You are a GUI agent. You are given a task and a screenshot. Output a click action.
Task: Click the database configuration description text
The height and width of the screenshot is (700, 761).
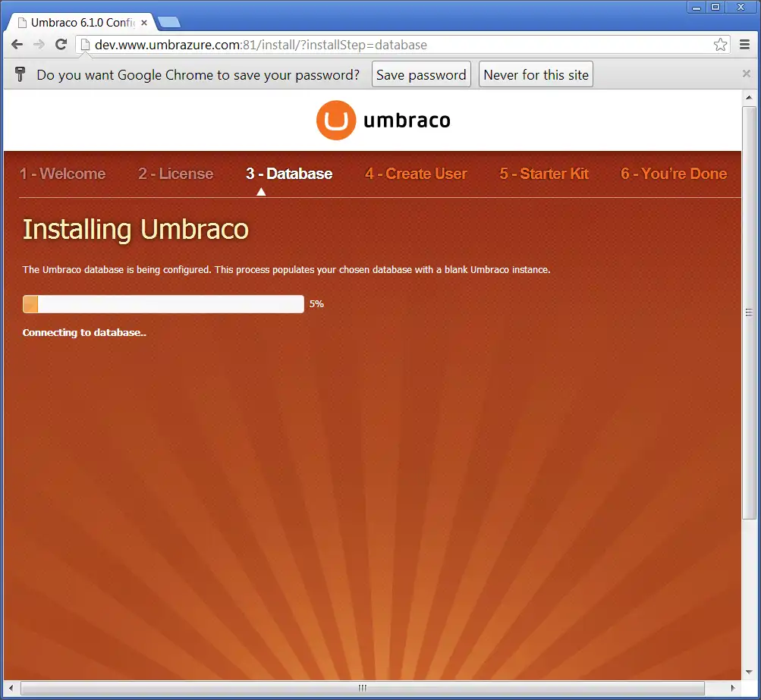286,270
